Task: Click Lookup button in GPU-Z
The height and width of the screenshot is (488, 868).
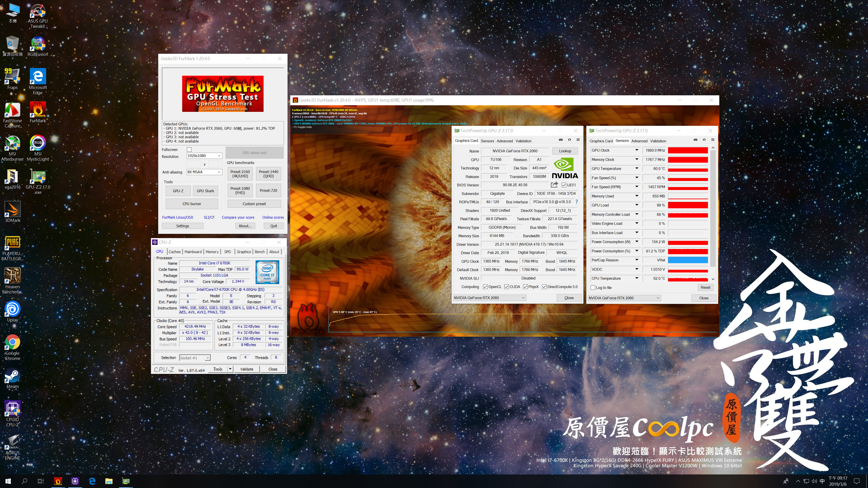Action: tap(565, 151)
